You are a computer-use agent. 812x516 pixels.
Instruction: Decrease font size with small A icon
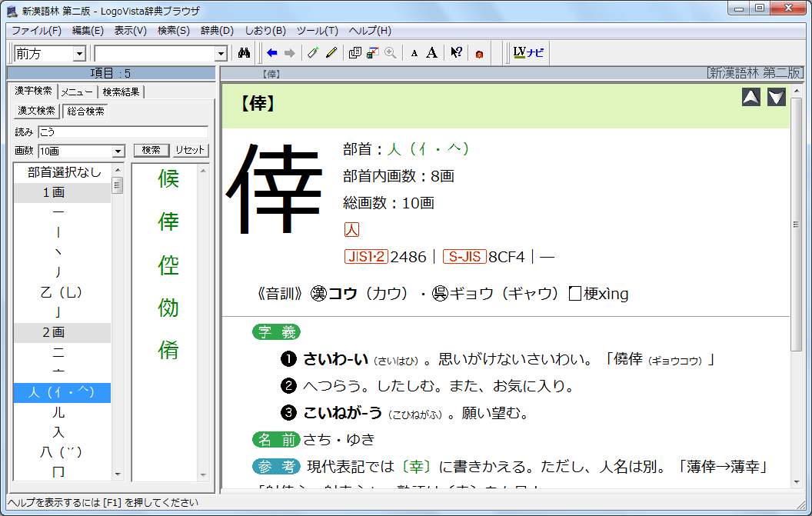[x=414, y=53]
